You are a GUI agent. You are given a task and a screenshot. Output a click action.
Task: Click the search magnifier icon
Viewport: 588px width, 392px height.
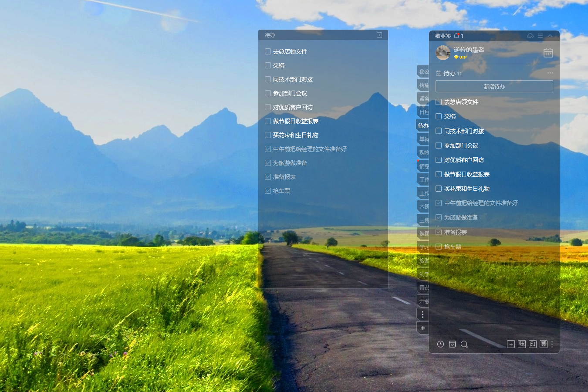[x=464, y=344]
